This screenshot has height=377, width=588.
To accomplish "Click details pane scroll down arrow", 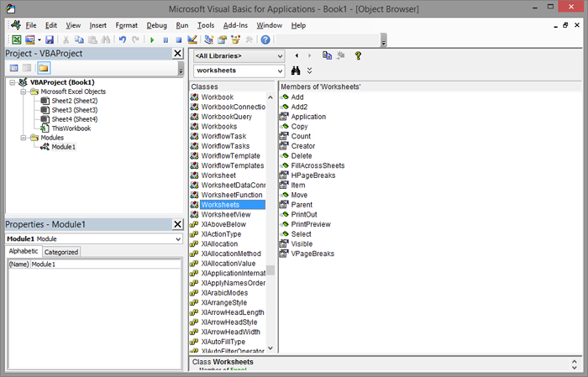I will (574, 368).
